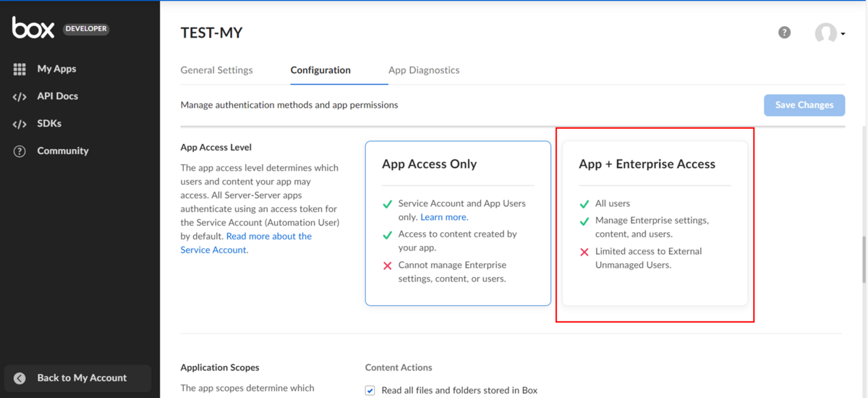Expand the account dropdown arrow
The height and width of the screenshot is (398, 868).
click(x=843, y=34)
